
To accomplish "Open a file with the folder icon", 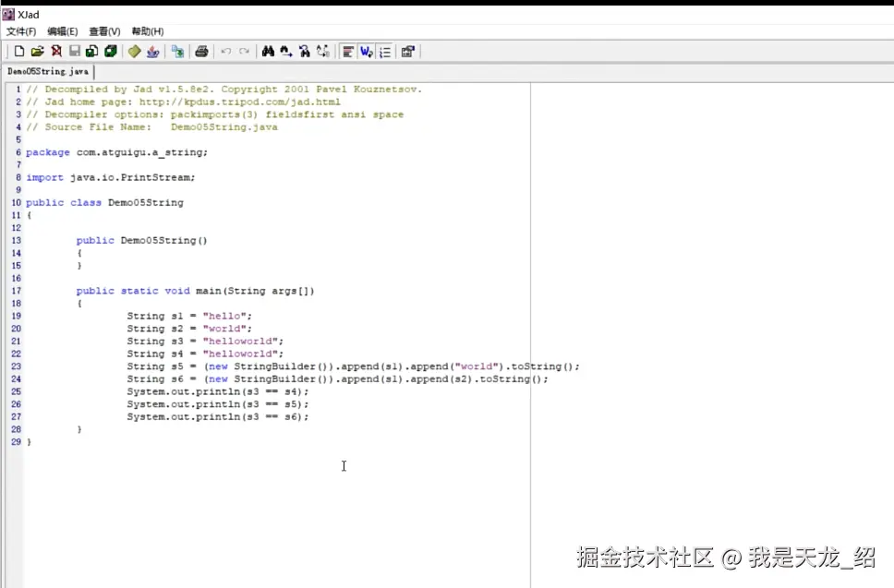I will 38,52.
